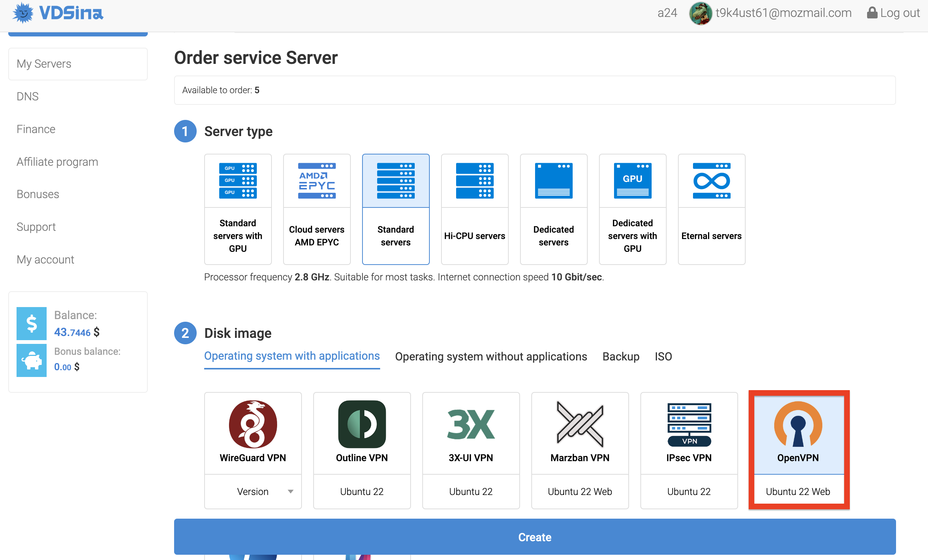
Task: Select the AMD EPYC cloud server icon
Action: tap(317, 181)
